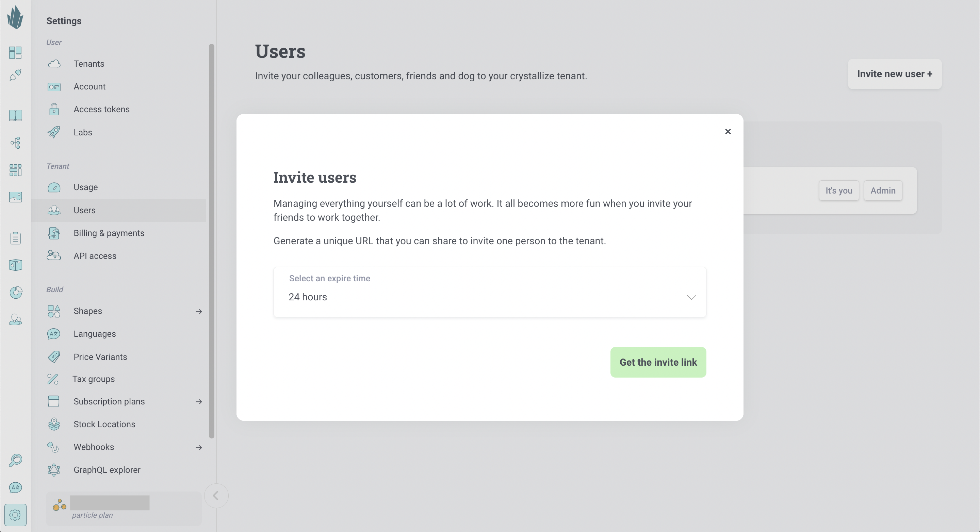Expand the Shapes submenu arrow

(x=199, y=312)
